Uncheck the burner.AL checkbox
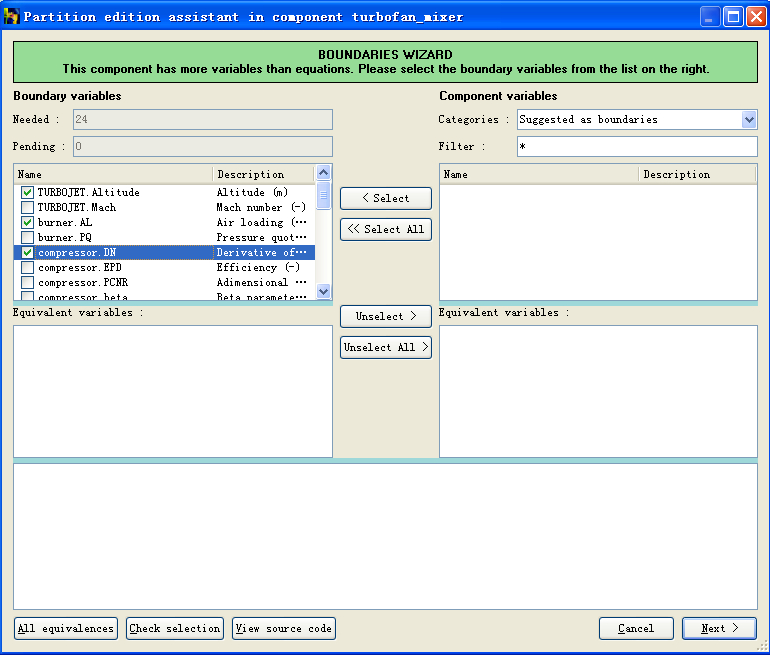 [28, 222]
